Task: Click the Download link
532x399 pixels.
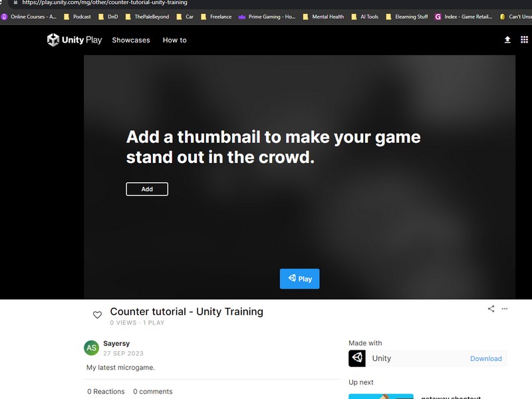Action: point(486,358)
